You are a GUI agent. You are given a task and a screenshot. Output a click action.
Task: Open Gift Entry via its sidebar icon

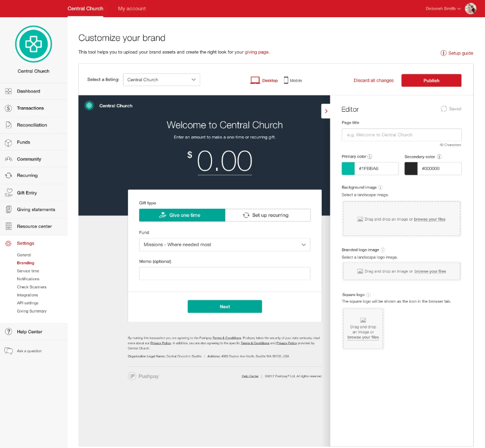[x=8, y=192]
